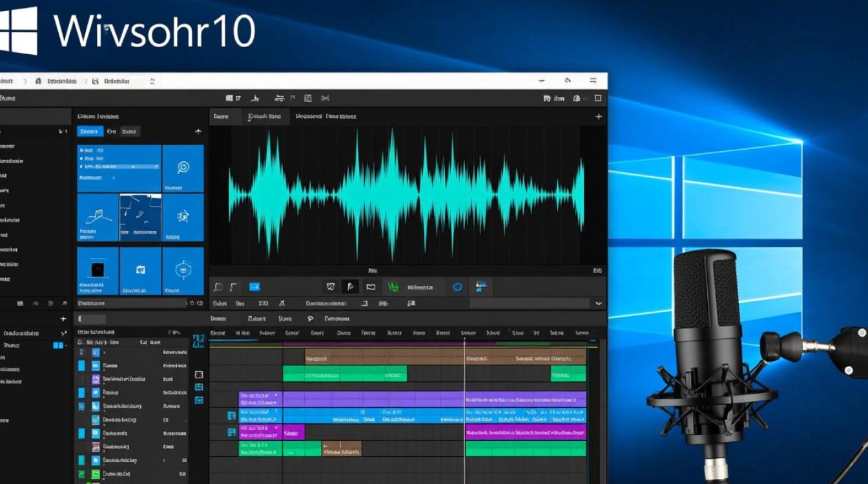This screenshot has height=484, width=868.
Task: Select the scissors cut tool in the top toolbar
Action: [x=325, y=98]
